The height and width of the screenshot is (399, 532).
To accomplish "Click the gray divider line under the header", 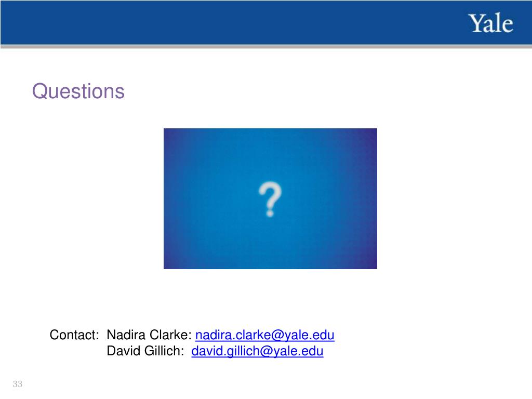I will pyautogui.click(x=266, y=46).
